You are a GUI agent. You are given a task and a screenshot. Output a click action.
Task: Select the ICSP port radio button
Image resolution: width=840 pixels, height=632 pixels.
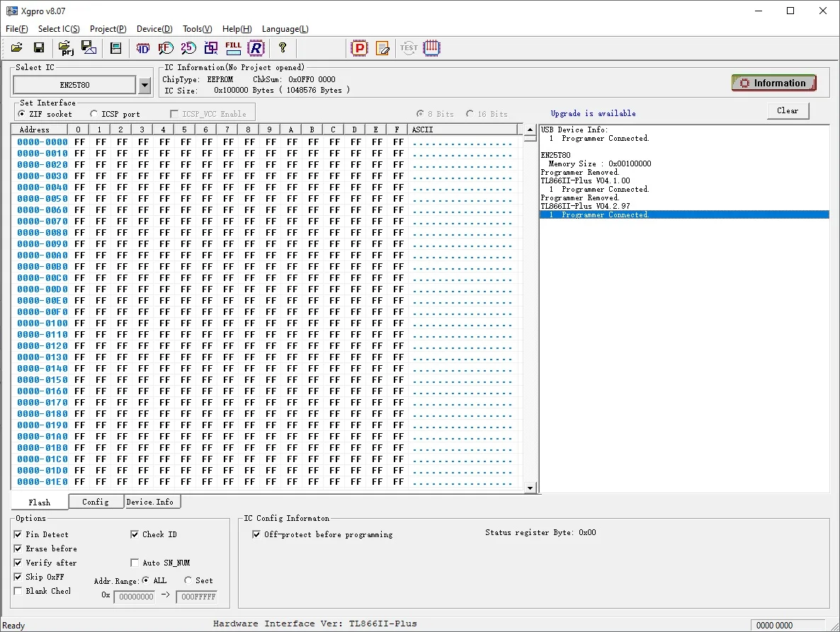(94, 114)
